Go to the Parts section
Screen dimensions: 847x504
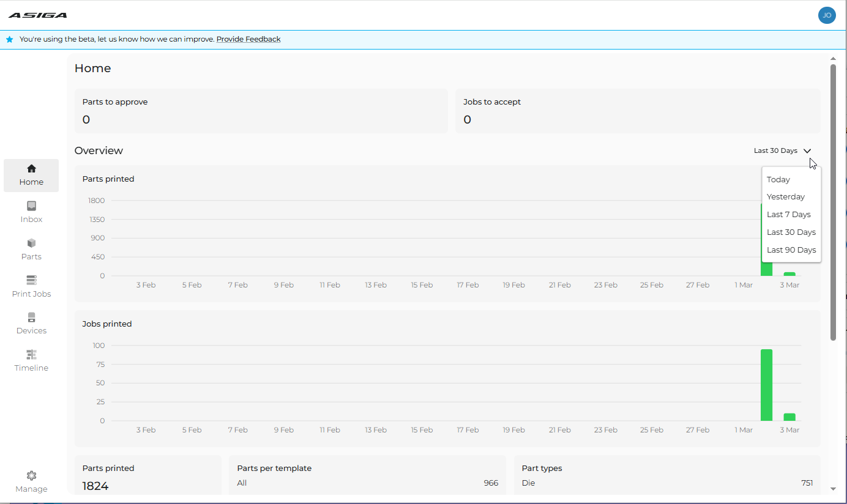coord(31,250)
